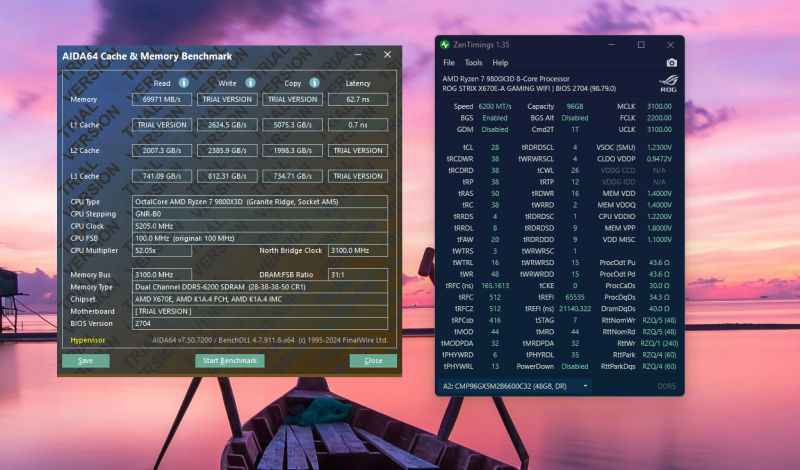Screen dimensions: 800x470
Task: Click the Start Benchmark button
Action: (230, 361)
